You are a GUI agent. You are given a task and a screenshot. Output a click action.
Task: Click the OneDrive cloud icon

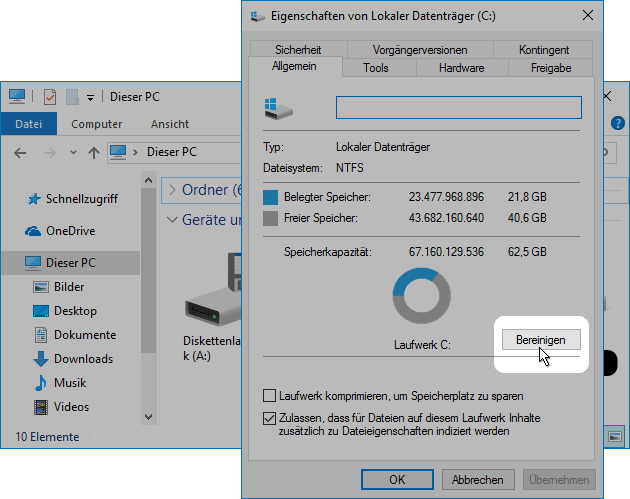pos(35,231)
